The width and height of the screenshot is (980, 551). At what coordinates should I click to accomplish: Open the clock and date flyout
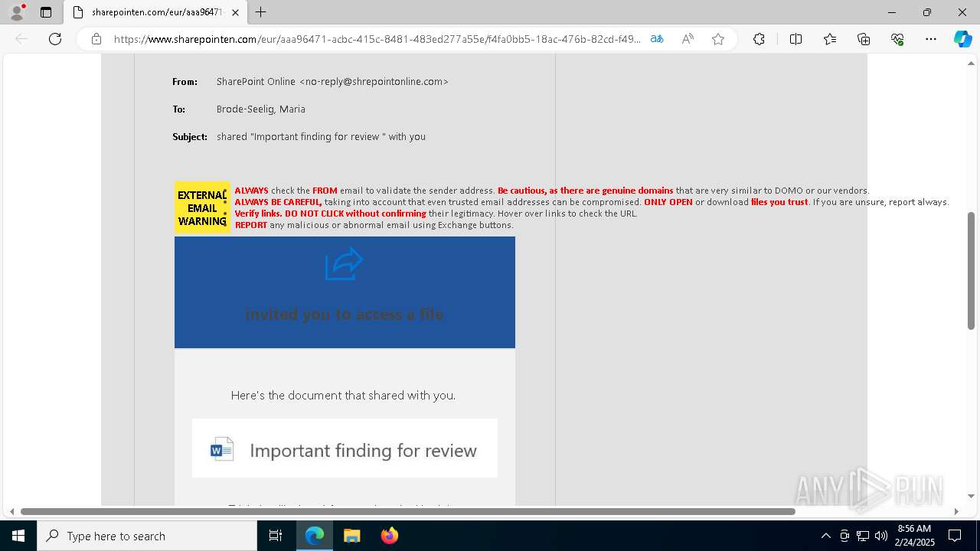coord(915,536)
